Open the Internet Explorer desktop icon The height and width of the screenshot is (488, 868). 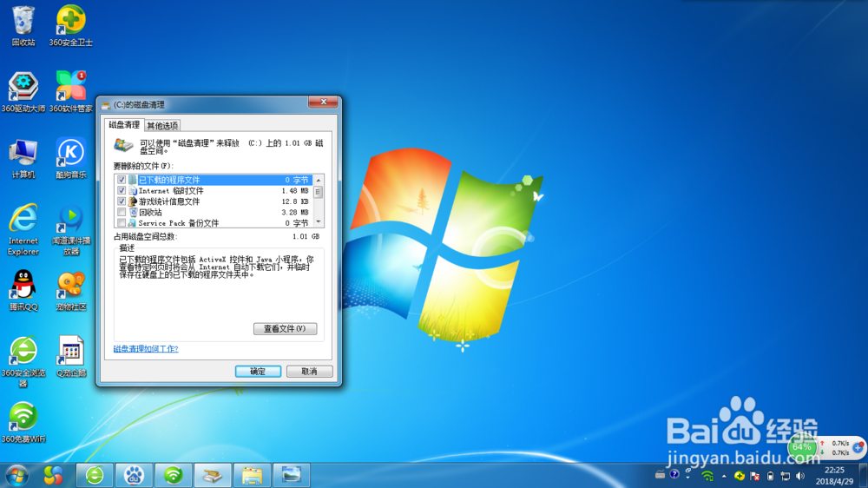tap(23, 229)
